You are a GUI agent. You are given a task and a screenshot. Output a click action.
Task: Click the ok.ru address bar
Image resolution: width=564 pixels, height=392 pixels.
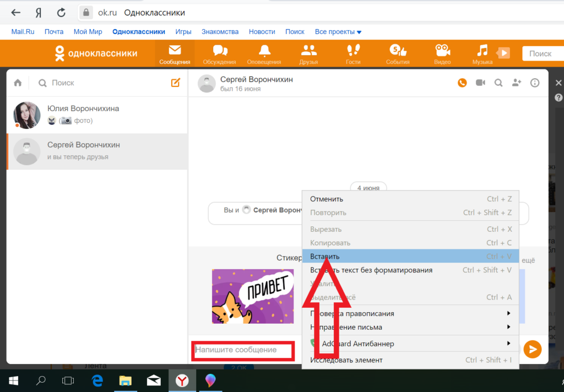tap(320, 13)
